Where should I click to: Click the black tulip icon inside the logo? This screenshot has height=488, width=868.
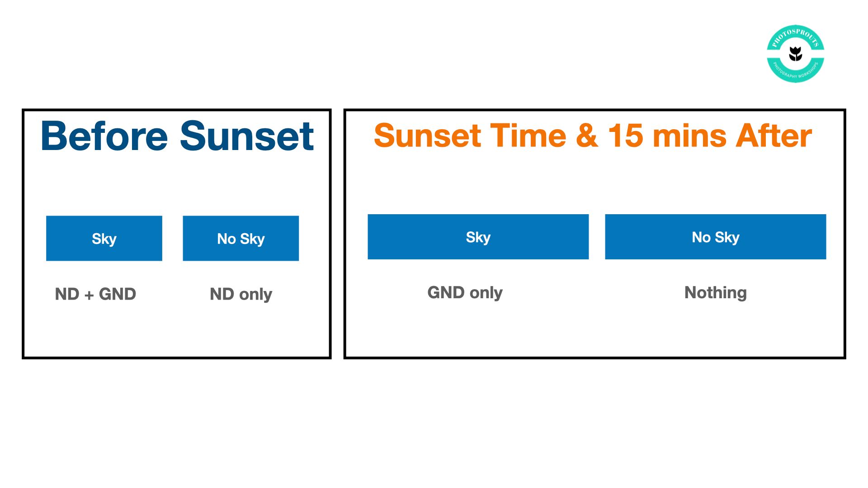[795, 54]
